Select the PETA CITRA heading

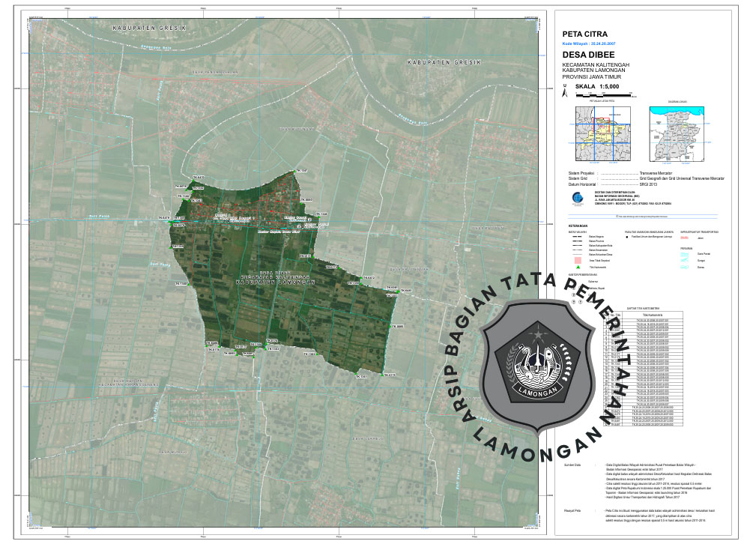[x=584, y=34]
